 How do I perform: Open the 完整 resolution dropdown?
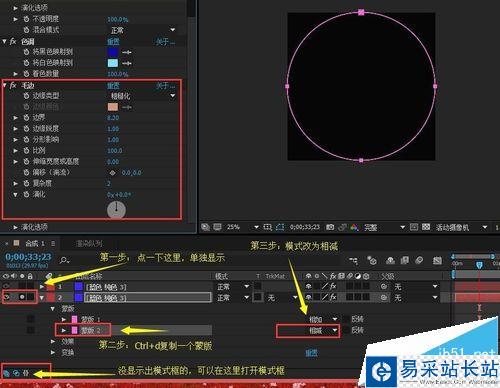pyautogui.click(x=384, y=227)
